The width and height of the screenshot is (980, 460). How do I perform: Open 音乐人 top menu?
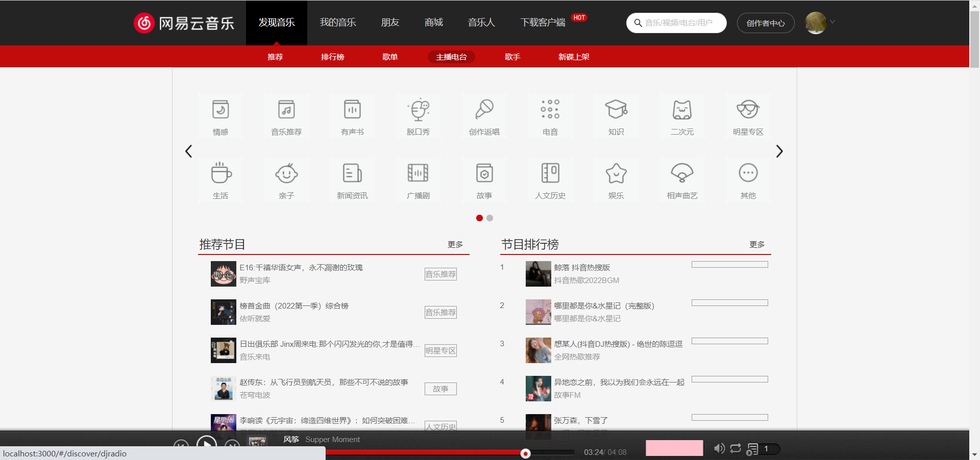click(x=481, y=22)
